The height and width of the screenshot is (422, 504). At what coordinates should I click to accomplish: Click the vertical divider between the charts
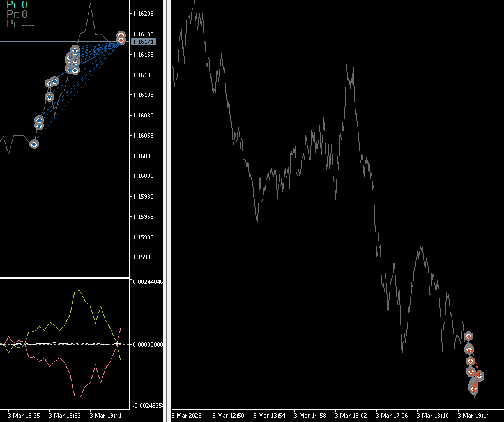167,211
